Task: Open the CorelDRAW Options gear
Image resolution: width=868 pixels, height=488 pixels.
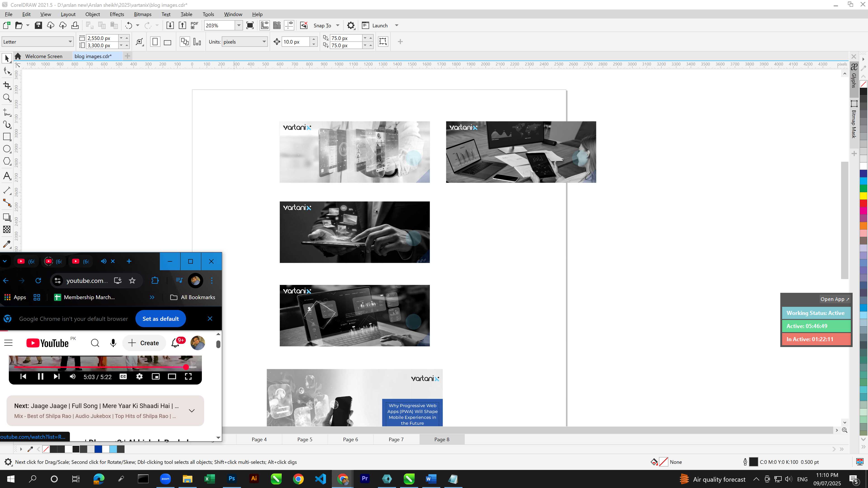Action: pos(351,25)
